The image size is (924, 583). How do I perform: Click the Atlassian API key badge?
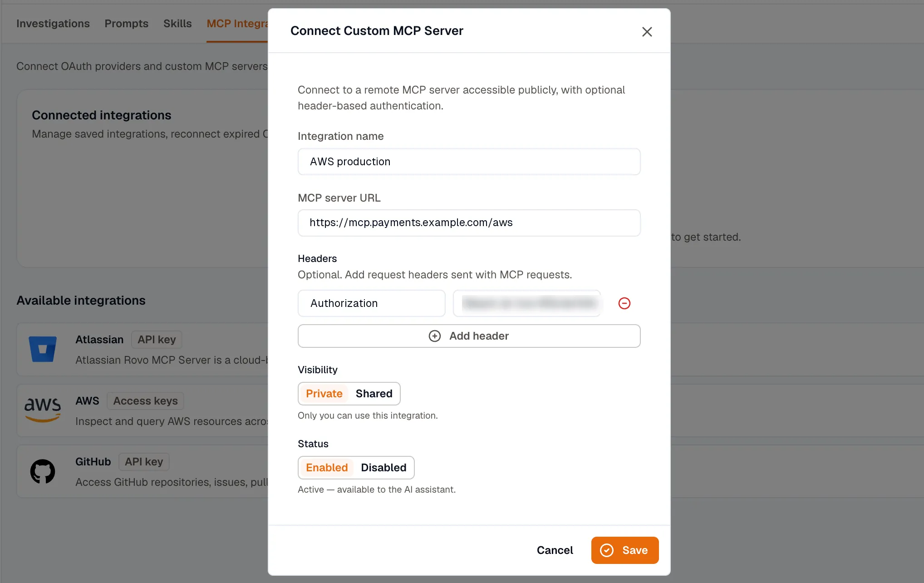pyautogui.click(x=157, y=340)
